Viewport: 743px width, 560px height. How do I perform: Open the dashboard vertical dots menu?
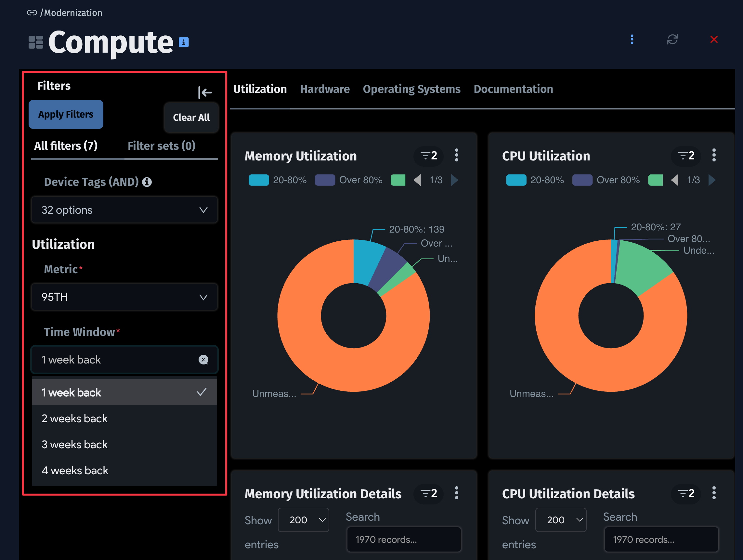click(632, 39)
